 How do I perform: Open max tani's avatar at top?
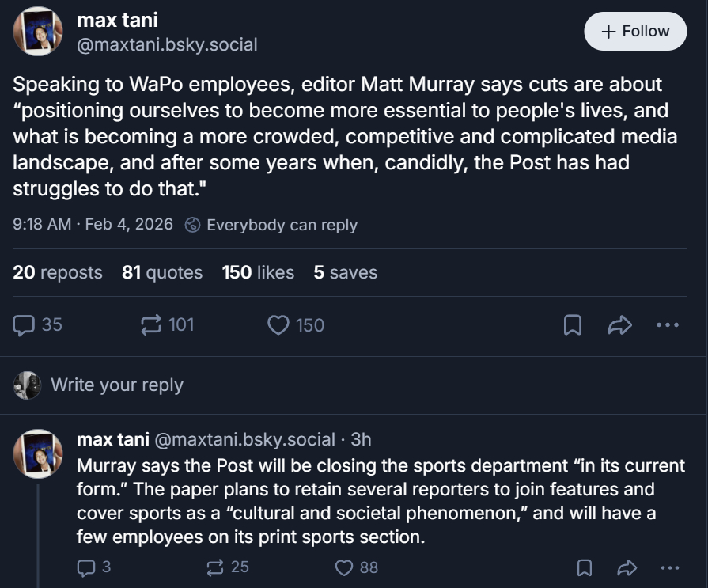[38, 32]
